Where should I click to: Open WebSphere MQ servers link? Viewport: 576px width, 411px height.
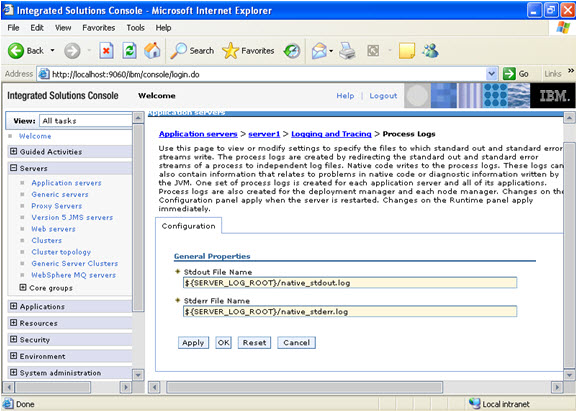pos(73,275)
